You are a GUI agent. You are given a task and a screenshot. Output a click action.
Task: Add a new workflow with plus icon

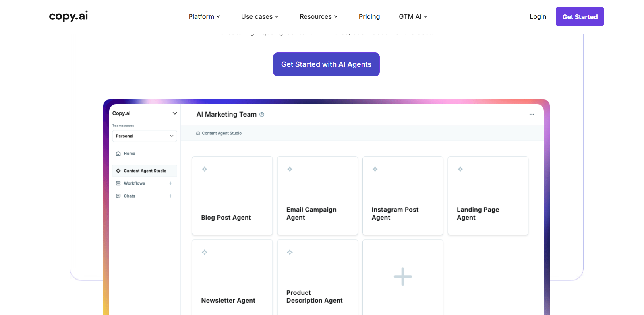tap(170, 183)
